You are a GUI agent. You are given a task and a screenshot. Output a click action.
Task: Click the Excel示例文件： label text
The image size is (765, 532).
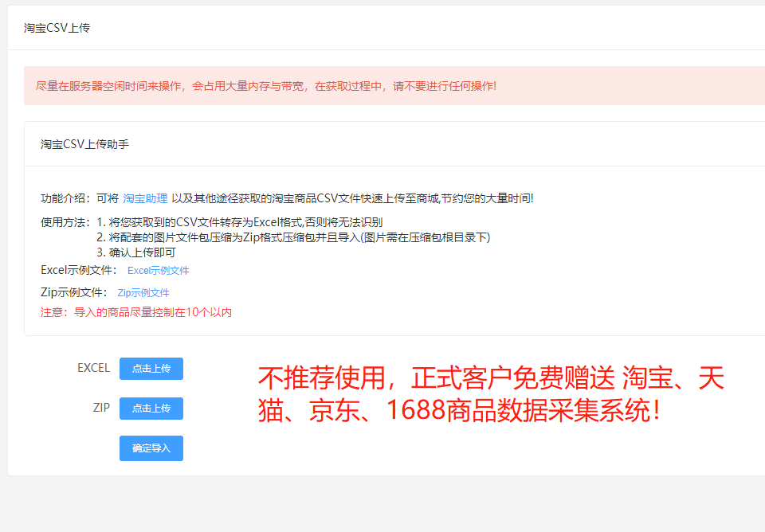click(79, 270)
